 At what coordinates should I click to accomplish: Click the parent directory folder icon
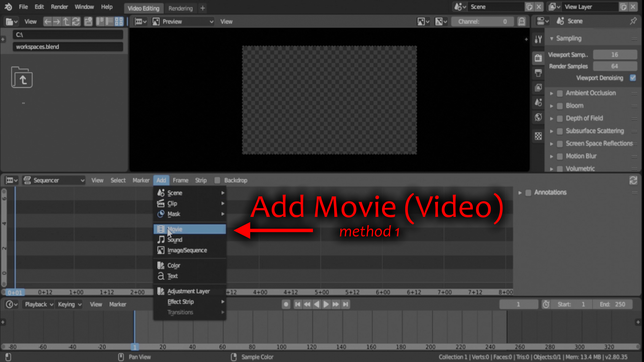pyautogui.click(x=22, y=77)
